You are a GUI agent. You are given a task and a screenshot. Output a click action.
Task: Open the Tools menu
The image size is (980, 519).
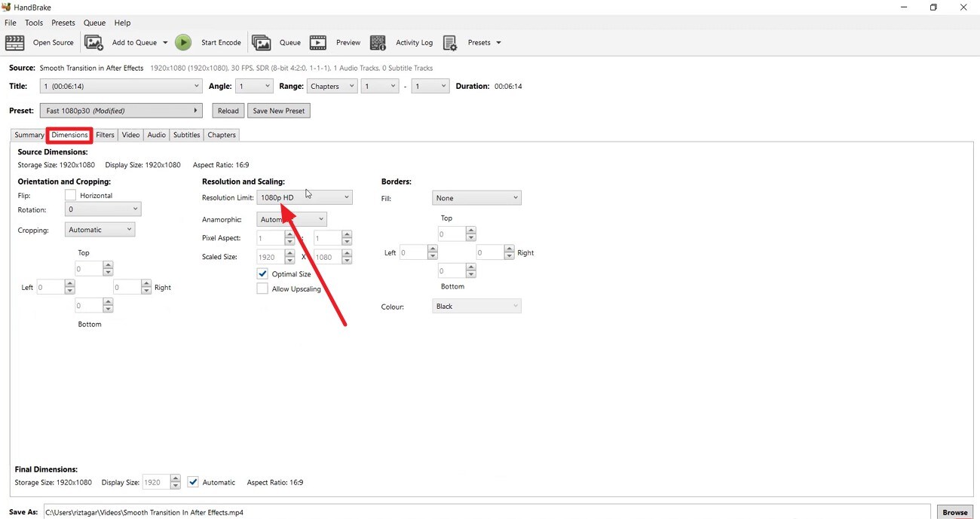(x=33, y=23)
